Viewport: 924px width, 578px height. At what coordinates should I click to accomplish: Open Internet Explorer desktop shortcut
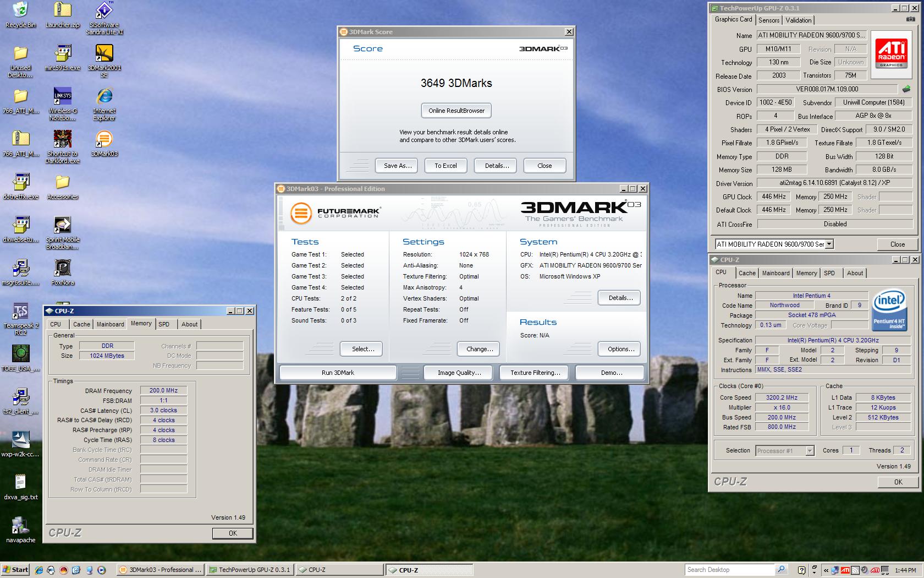[104, 104]
